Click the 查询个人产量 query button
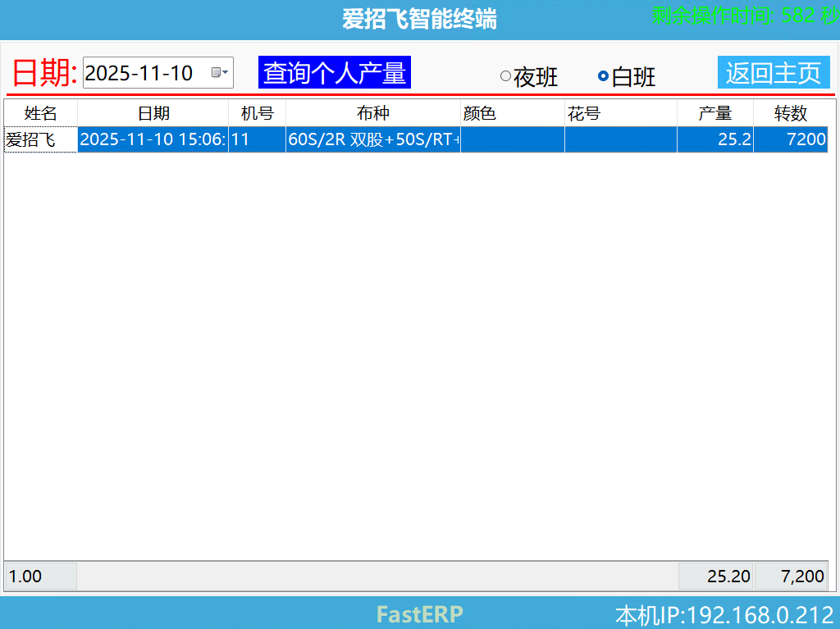840x629 pixels. coord(334,72)
